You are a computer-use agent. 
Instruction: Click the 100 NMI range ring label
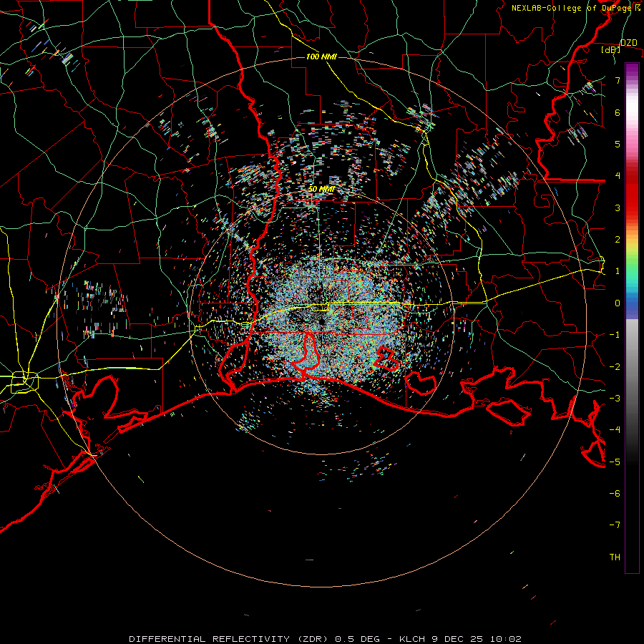tap(321, 57)
